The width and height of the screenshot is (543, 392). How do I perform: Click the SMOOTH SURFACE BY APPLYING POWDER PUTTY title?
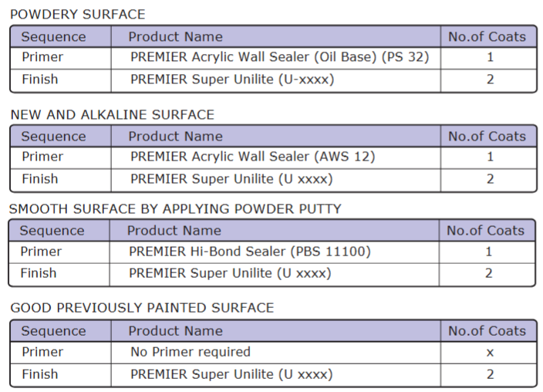coord(175,208)
